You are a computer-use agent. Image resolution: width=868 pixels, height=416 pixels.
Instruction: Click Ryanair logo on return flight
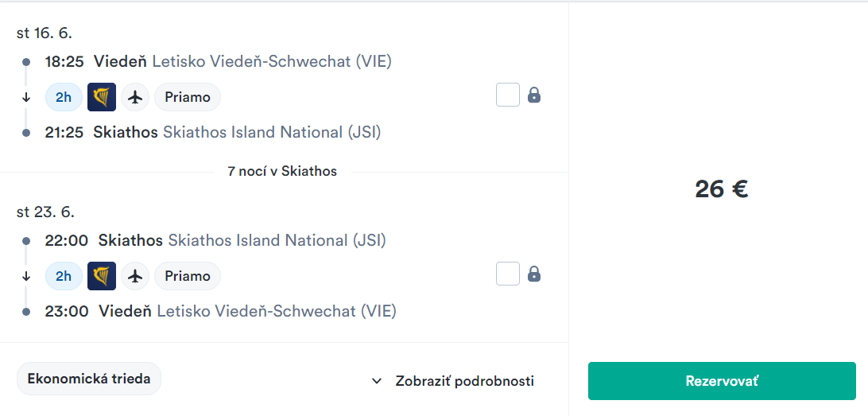102,276
